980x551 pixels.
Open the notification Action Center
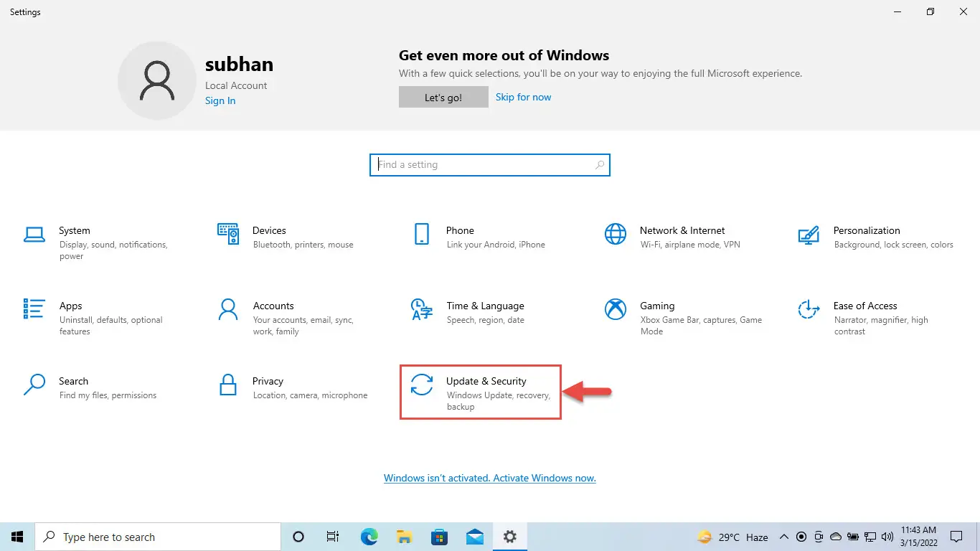click(956, 537)
